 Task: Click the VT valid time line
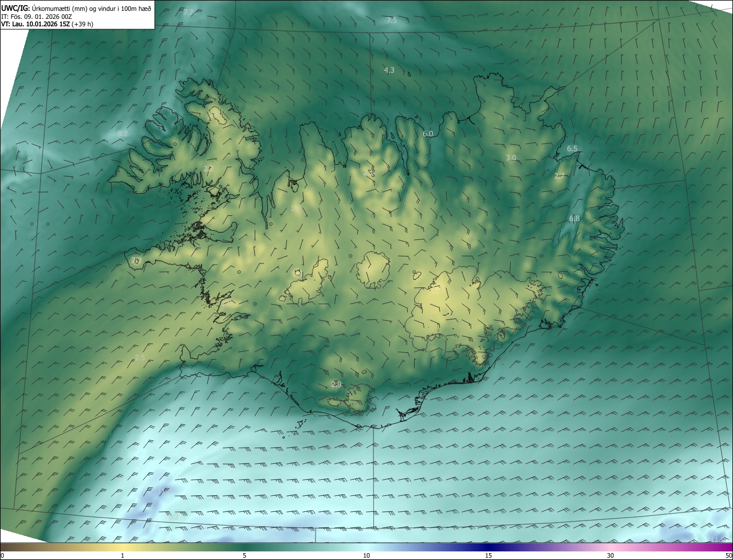(47, 24)
